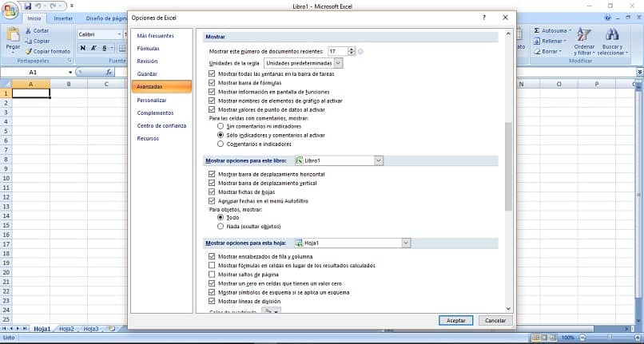Screen dimensions: 644x344
Task: Click zoom in plus icon in status bar
Action: click(638, 338)
